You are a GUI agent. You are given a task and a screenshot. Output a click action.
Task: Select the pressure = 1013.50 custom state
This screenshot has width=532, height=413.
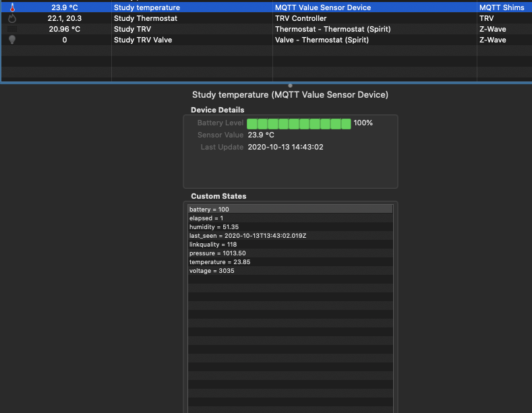tap(291, 253)
